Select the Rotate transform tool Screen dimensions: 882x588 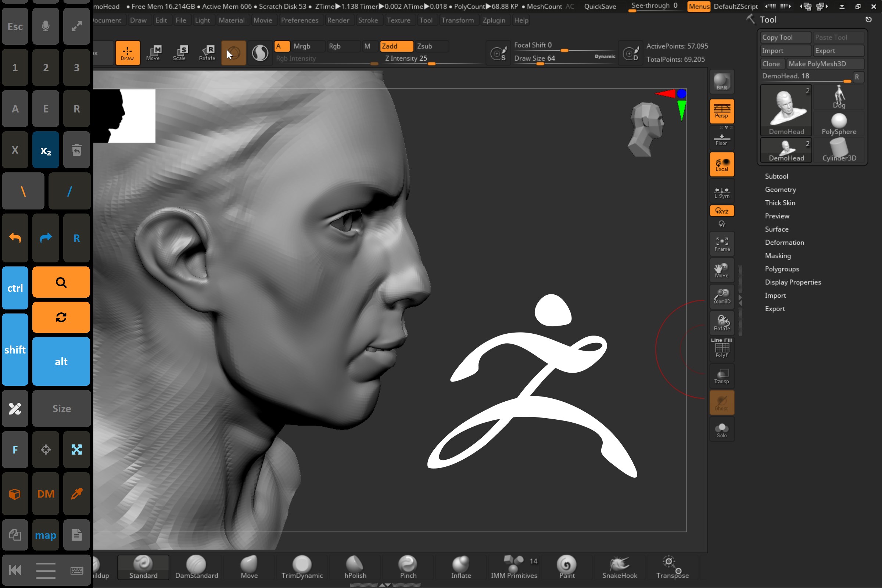[207, 53]
